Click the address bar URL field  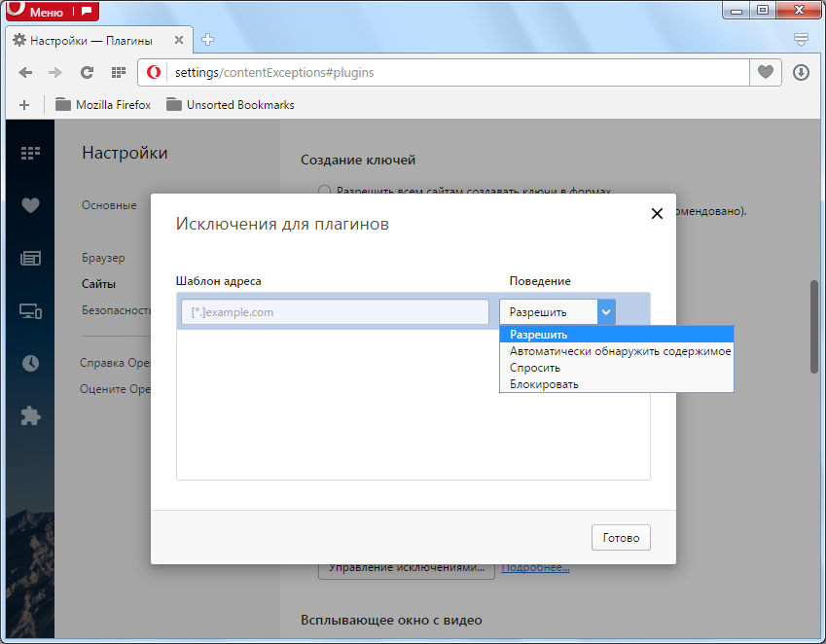click(458, 72)
